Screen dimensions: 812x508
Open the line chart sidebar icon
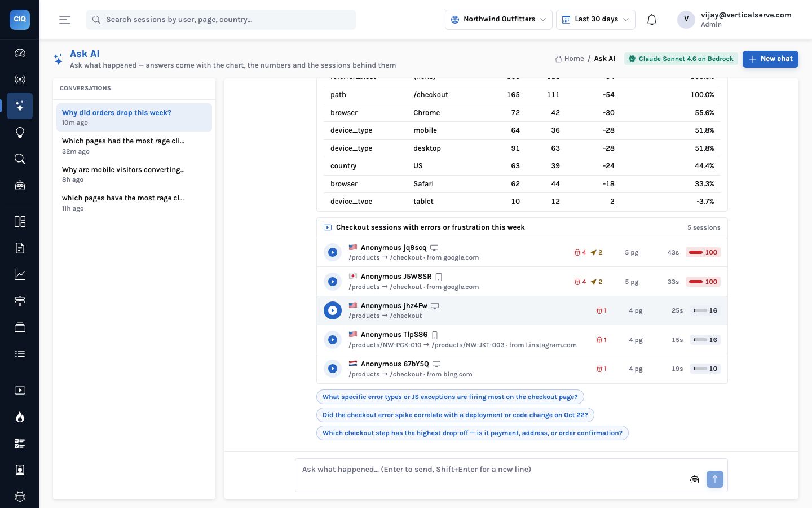coord(20,274)
